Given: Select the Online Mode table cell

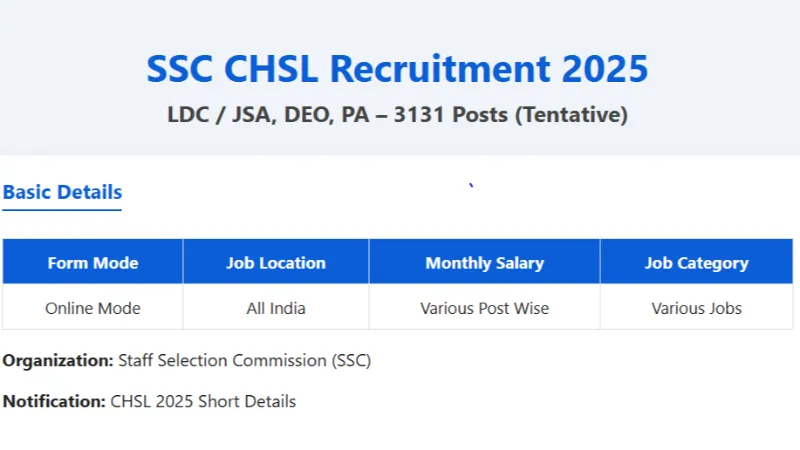Looking at the screenshot, I should tap(93, 308).
